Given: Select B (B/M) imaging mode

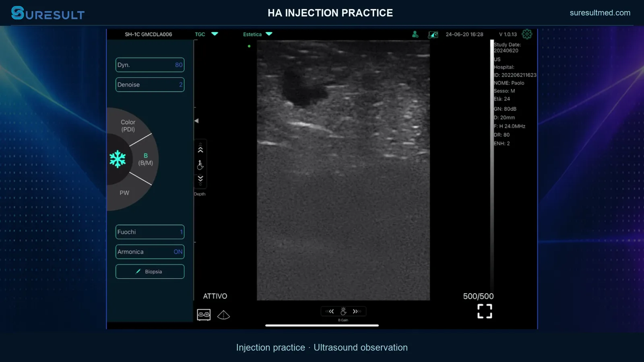Looking at the screenshot, I should 145,159.
